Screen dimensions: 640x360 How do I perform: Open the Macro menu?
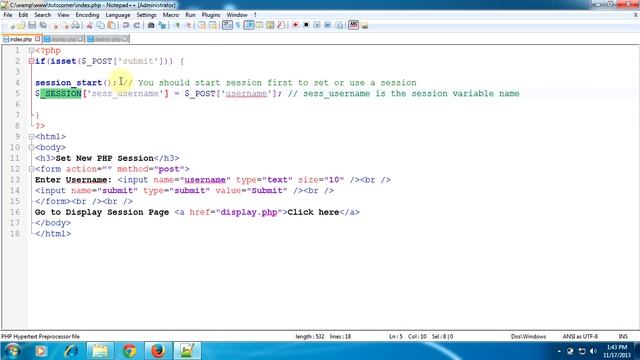tap(171, 15)
